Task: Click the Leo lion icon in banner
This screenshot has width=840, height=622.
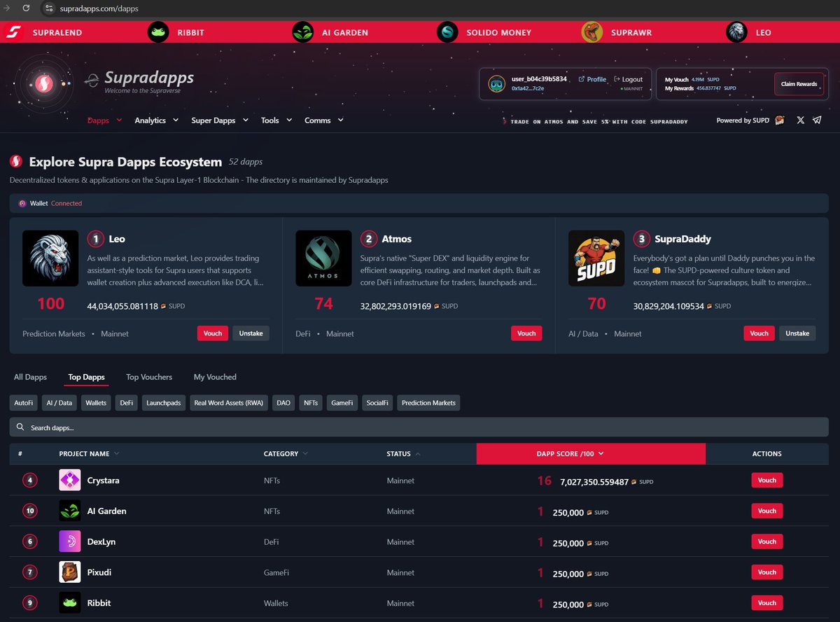Action: click(736, 32)
